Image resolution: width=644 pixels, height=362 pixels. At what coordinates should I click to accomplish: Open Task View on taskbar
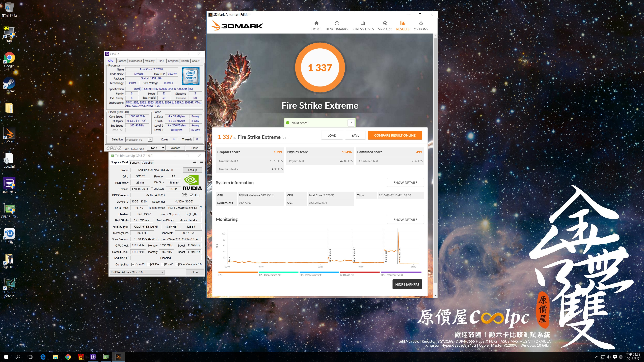pyautogui.click(x=30, y=357)
